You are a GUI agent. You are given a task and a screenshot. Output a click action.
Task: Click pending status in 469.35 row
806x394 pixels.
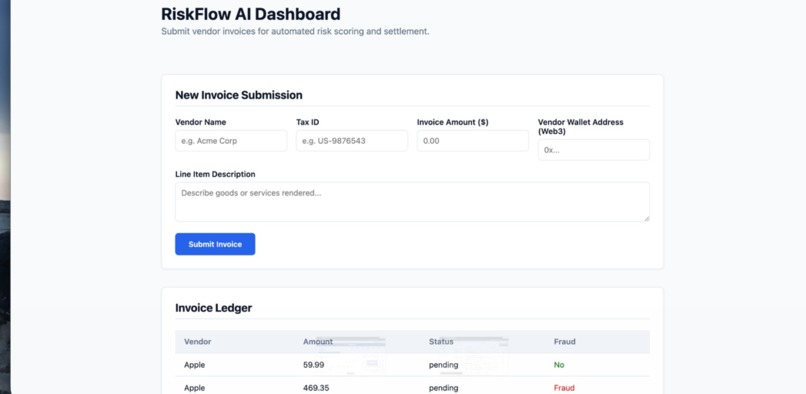pos(443,388)
